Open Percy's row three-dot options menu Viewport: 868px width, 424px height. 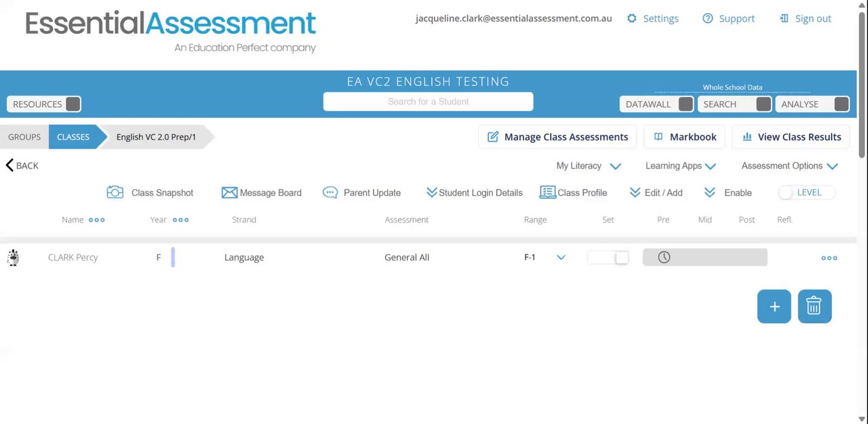point(829,258)
